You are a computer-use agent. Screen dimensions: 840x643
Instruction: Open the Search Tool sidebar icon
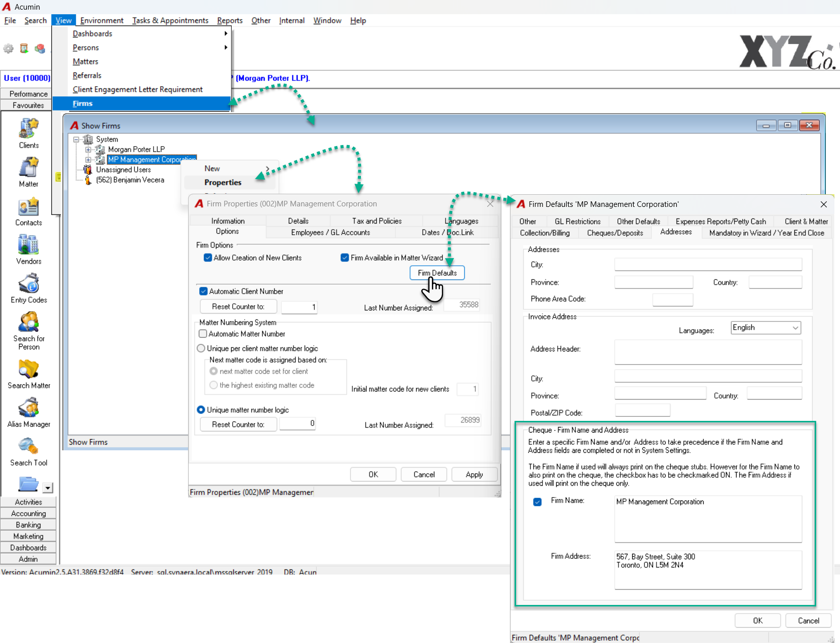click(x=29, y=446)
